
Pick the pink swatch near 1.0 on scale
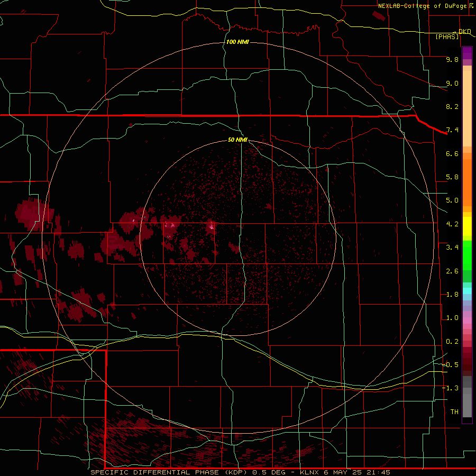467,321
